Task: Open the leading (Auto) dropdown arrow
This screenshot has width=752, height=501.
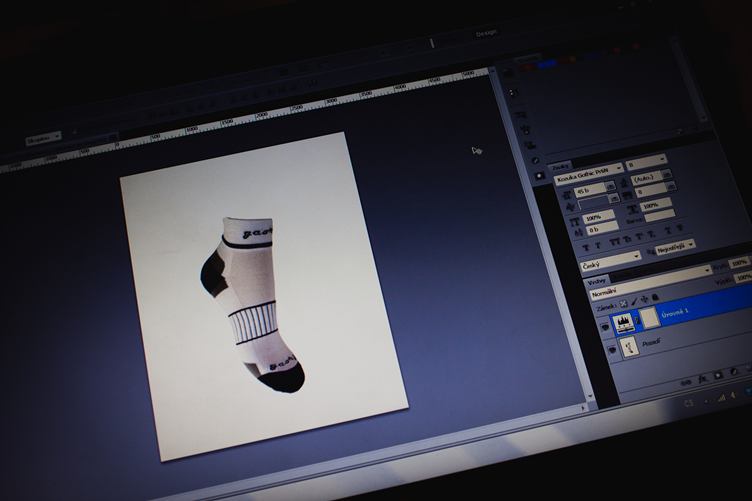Action: (x=667, y=174)
